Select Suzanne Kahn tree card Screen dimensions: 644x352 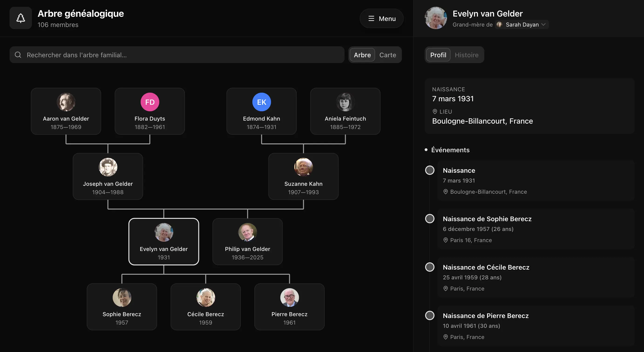pos(303,176)
